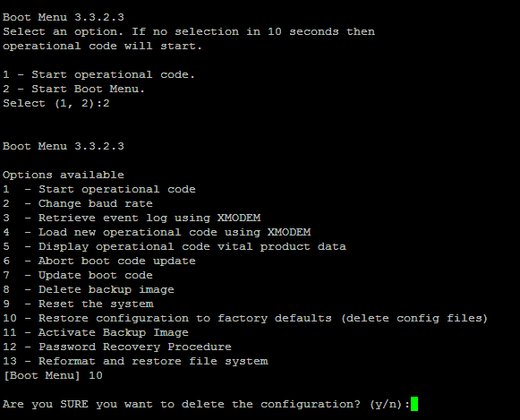This screenshot has width=520, height=420.
Task: Click the 'Start operational code' option 1 line
Action: 99,190
